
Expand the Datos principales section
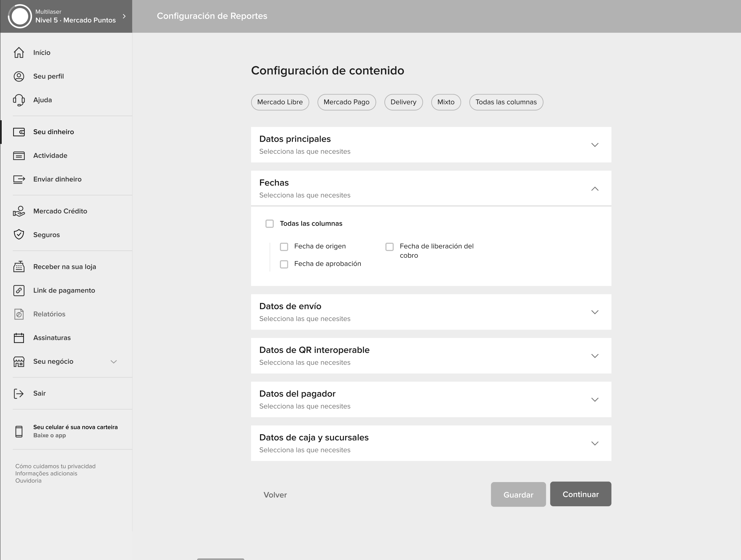click(595, 145)
